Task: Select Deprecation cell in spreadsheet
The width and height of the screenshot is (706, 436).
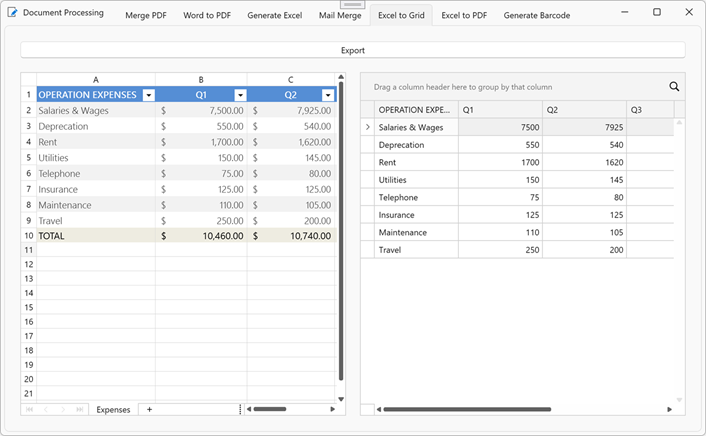Action: 96,126
